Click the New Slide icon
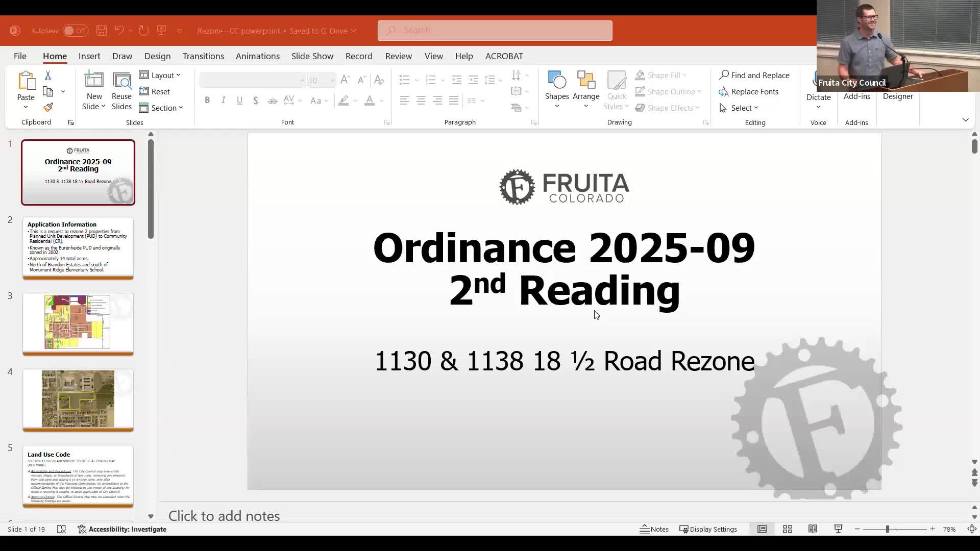The width and height of the screenshot is (980, 551). pyautogui.click(x=94, y=81)
